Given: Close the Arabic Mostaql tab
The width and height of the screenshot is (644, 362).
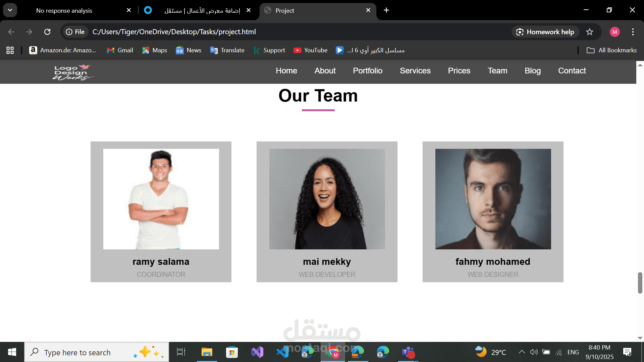Looking at the screenshot, I should pos(249,10).
